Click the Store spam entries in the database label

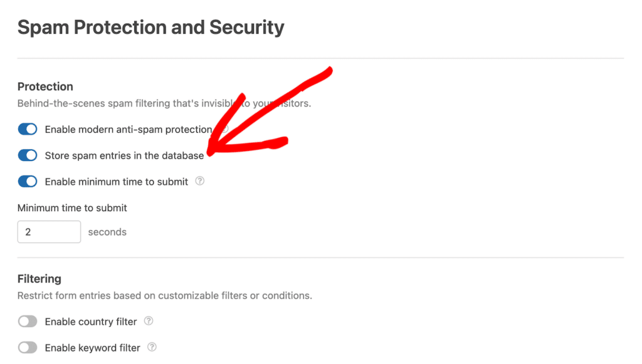point(124,155)
